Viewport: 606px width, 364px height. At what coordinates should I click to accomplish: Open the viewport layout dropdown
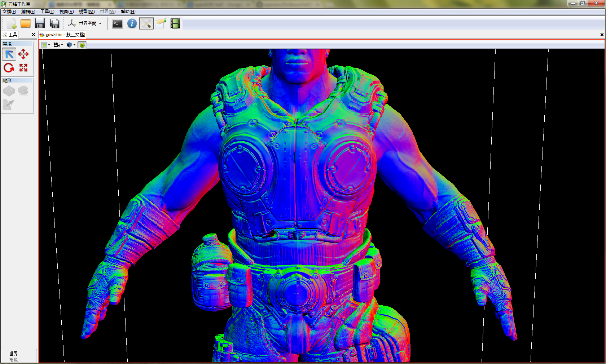click(45, 45)
